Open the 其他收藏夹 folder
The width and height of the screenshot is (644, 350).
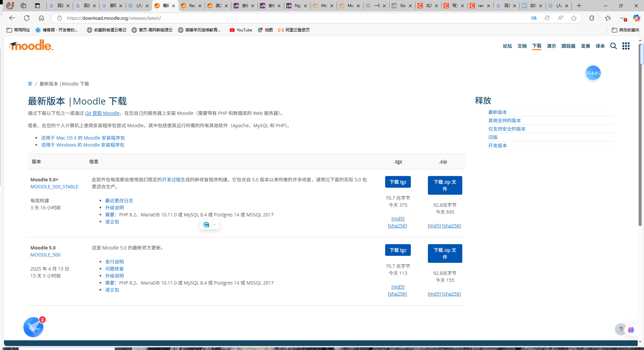click(626, 30)
